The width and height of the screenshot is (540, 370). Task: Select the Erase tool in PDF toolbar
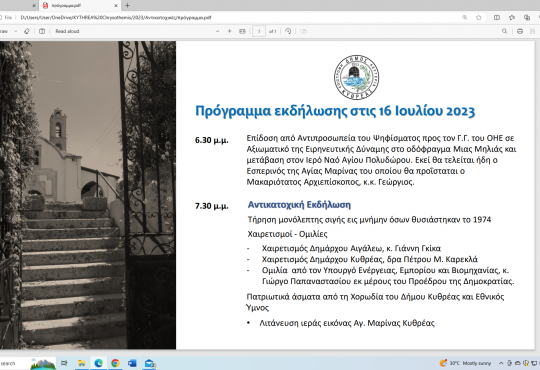click(27, 31)
